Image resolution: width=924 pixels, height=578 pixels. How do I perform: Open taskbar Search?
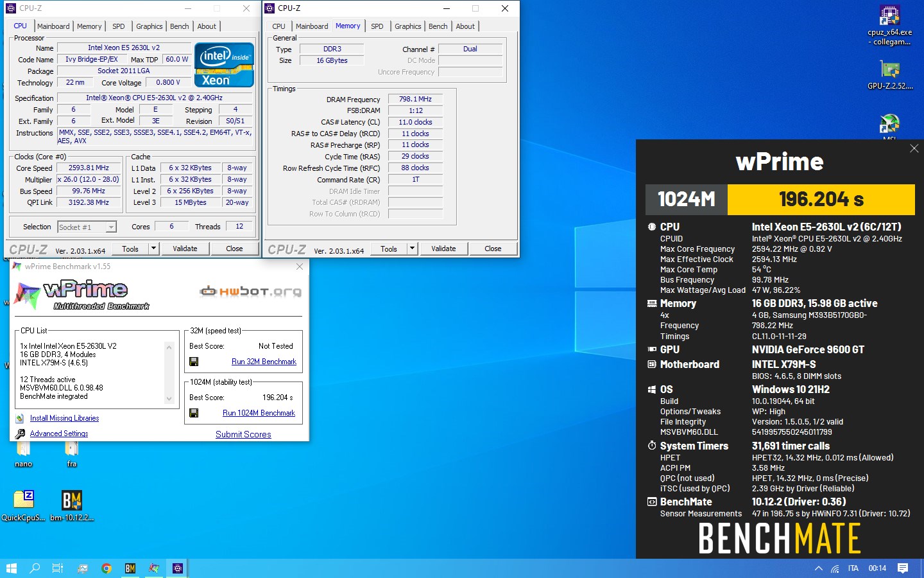pos(35,568)
